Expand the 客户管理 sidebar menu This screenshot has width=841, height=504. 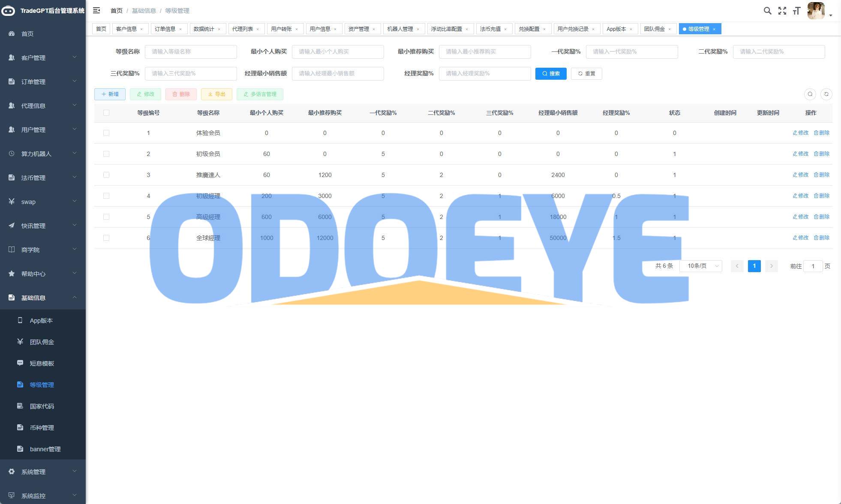[x=42, y=58]
